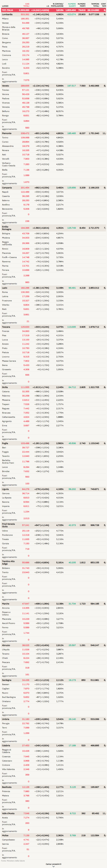Screen dimensions: 107x868
Task: Click the Carica i prossimi 0 link
Action: click(53, 864)
